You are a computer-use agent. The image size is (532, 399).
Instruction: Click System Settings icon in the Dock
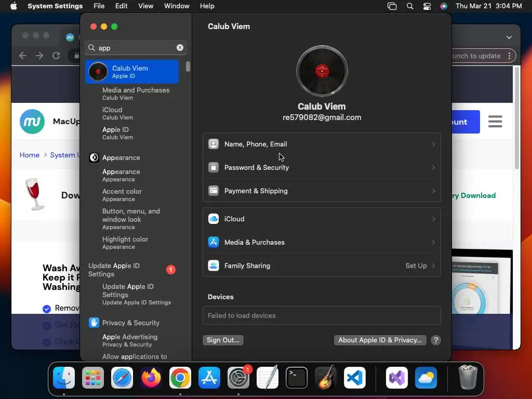click(x=238, y=378)
